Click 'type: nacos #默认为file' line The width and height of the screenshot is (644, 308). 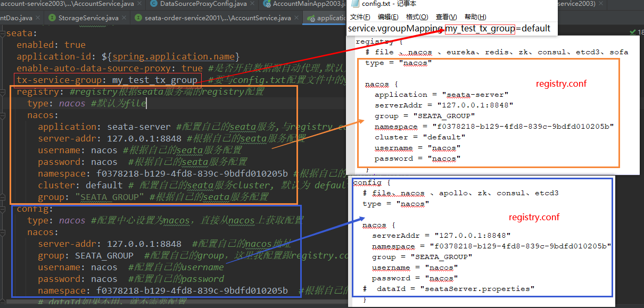87,103
